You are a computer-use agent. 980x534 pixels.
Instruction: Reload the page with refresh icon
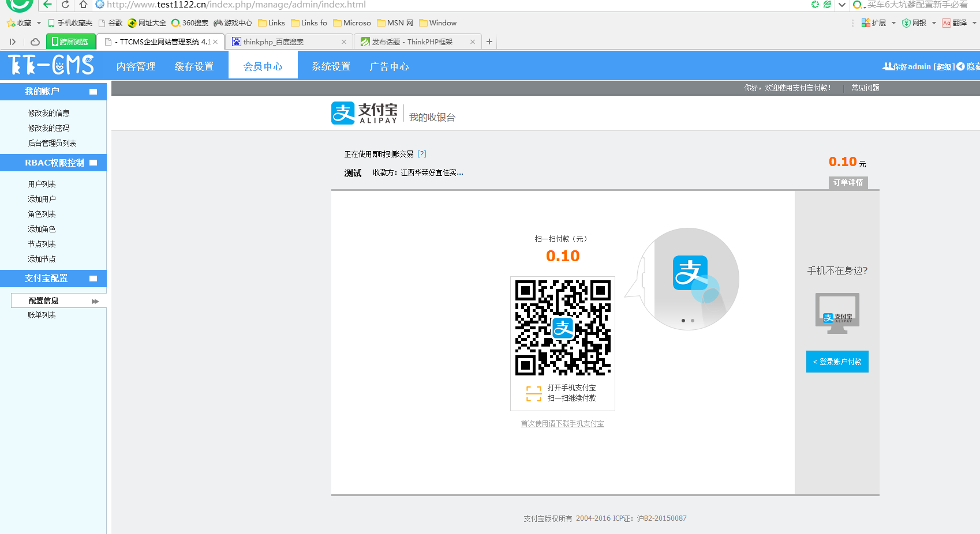tap(65, 5)
